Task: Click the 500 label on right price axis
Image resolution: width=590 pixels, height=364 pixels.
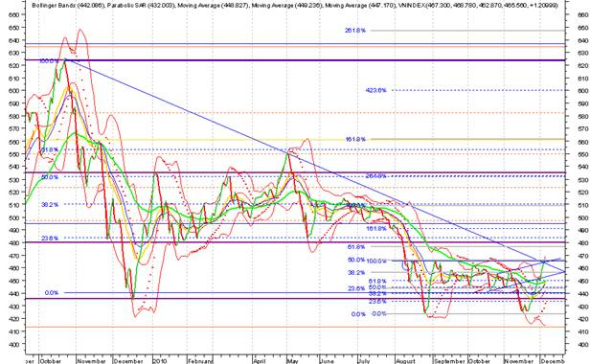Action: (583, 217)
